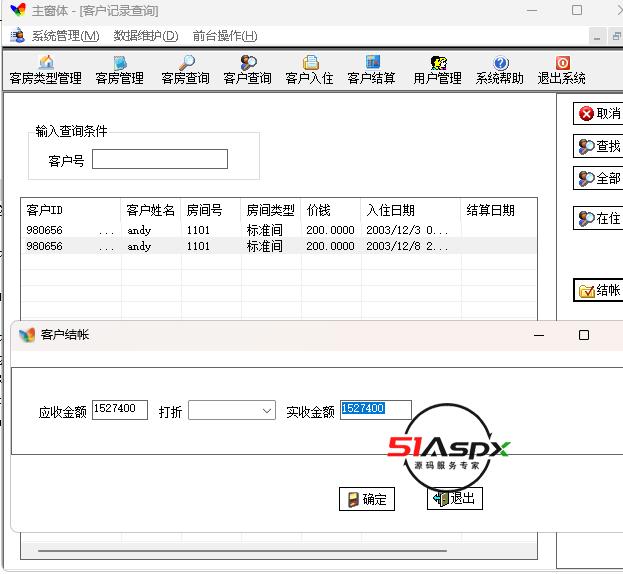Open 系统管理(M) menu
The image size is (623, 574).
coord(66,36)
